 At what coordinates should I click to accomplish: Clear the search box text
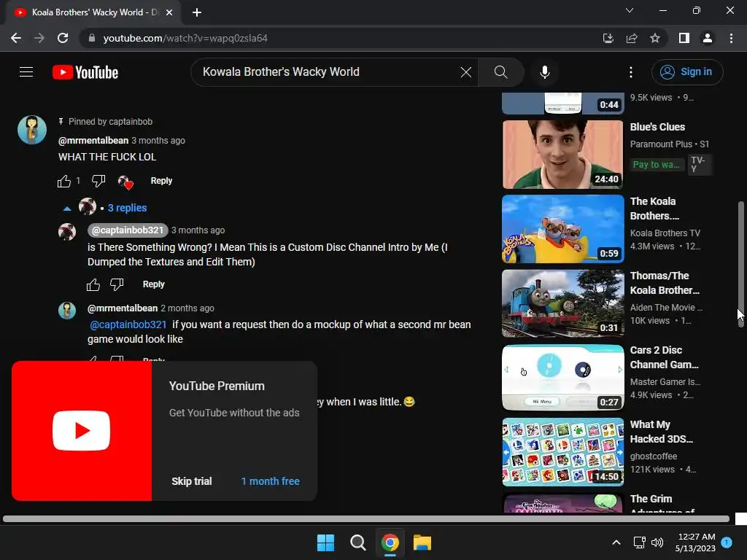(x=466, y=72)
